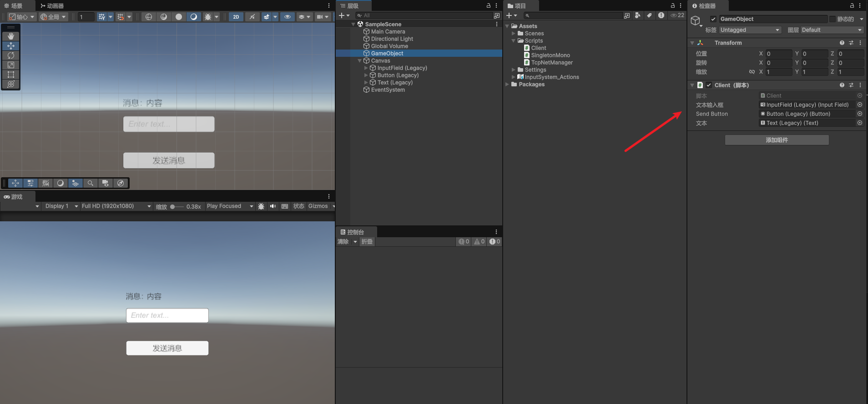Click the console warning counter icon
This screenshot has width=868, height=404.
click(479, 242)
